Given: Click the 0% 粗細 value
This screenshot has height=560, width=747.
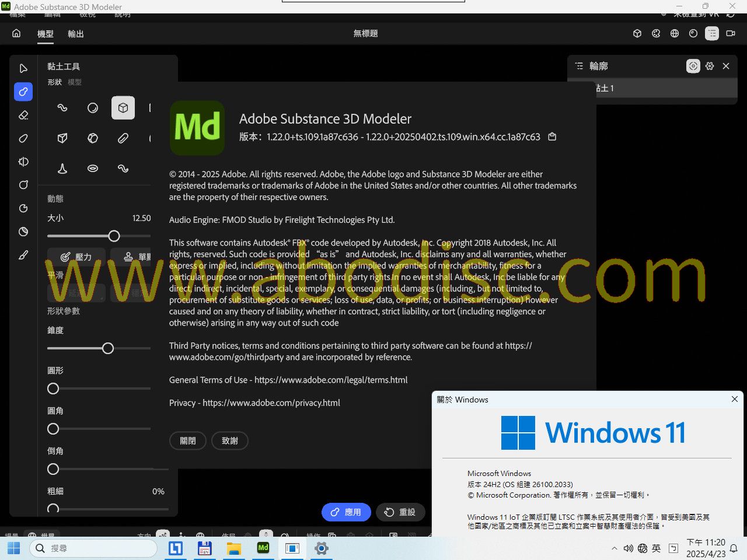Looking at the screenshot, I should [158, 491].
